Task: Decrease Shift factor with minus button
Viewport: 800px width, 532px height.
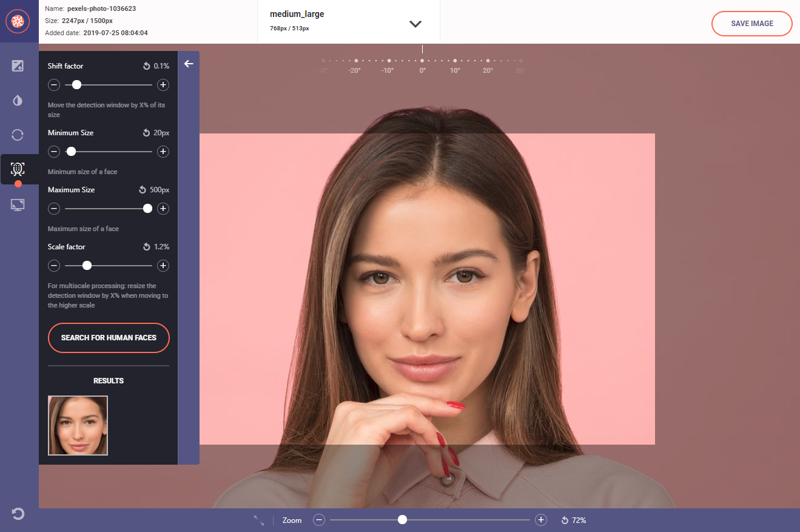Action: click(54, 85)
